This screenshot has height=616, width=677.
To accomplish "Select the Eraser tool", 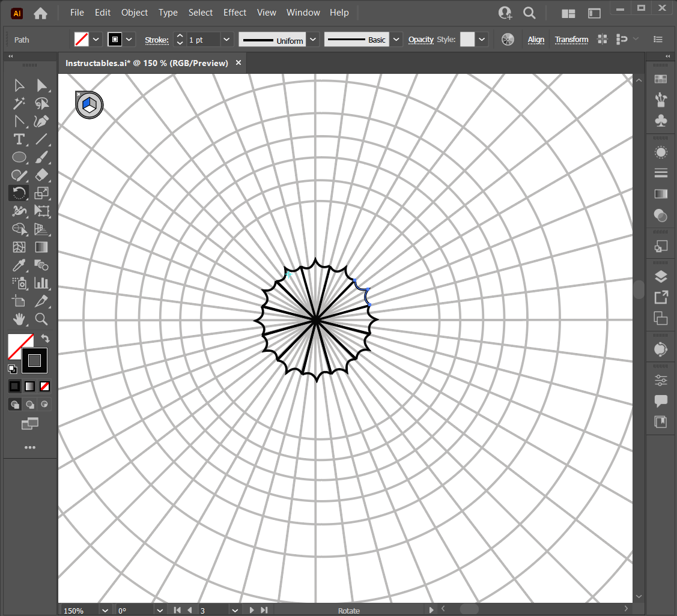I will click(41, 175).
